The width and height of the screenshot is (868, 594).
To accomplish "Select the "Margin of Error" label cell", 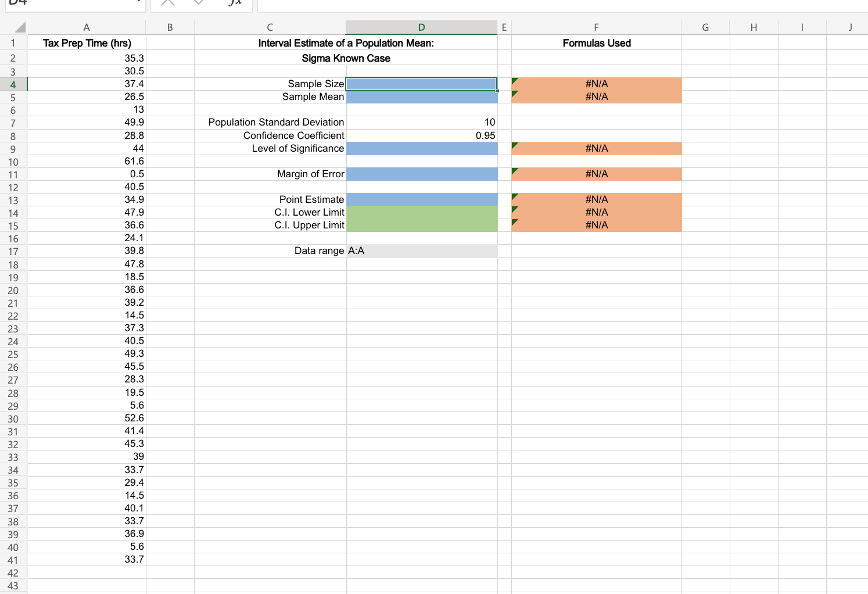I will [x=270, y=174].
